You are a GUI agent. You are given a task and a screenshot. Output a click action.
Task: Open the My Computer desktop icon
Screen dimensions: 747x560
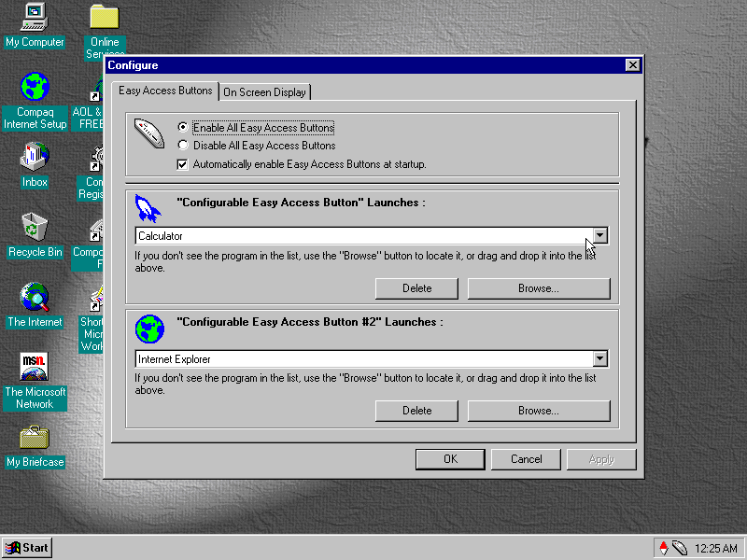click(35, 16)
